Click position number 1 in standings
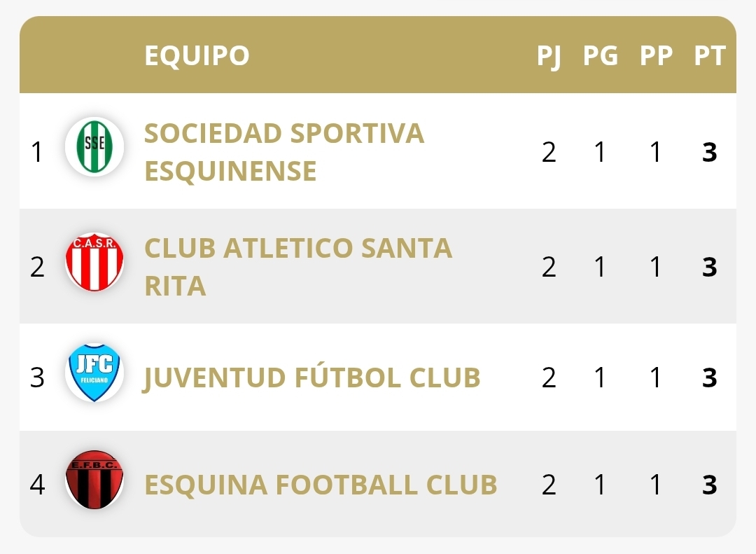 tap(37, 152)
